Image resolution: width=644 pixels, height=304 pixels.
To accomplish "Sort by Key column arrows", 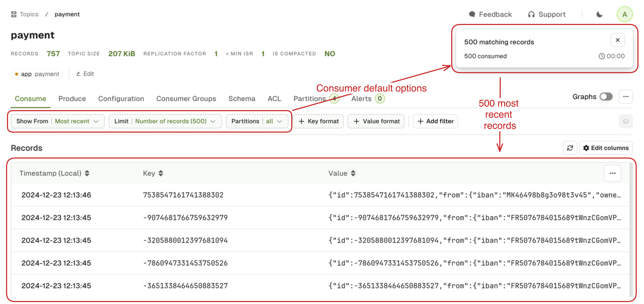I will point(161,173).
